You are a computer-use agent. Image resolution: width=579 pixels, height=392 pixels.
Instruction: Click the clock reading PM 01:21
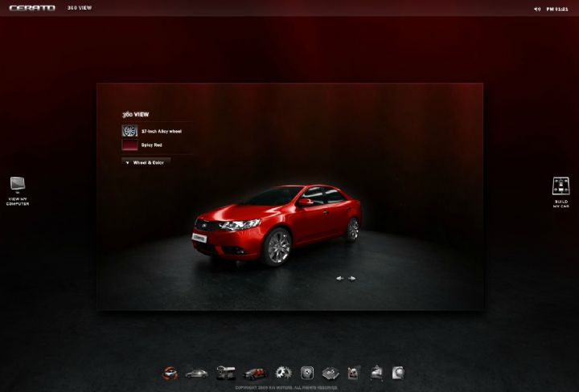point(557,9)
